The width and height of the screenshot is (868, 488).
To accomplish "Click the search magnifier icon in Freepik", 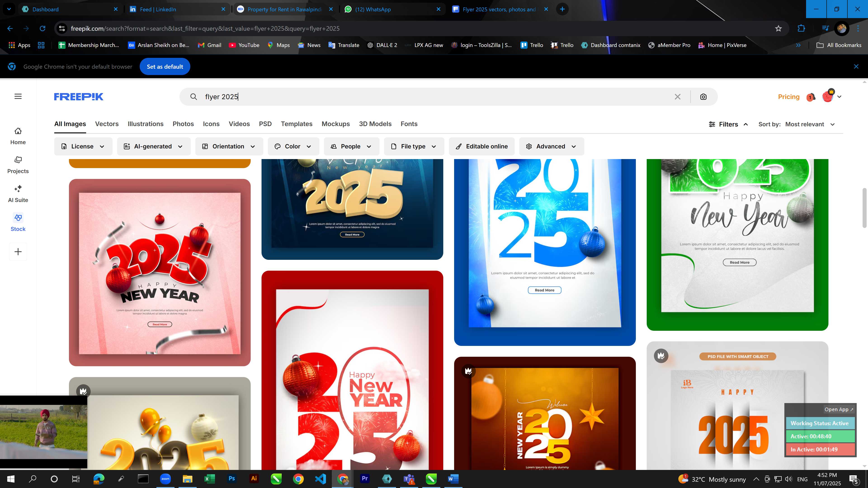I will [193, 97].
